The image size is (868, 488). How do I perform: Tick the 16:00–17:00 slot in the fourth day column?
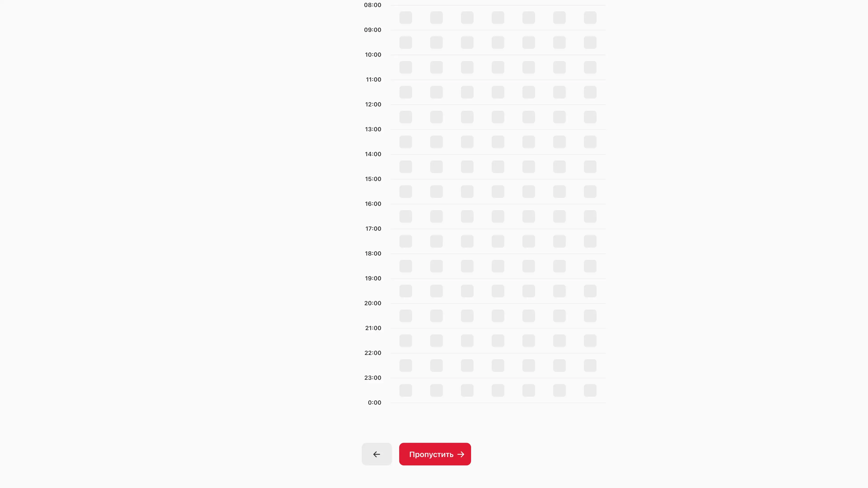coord(498,217)
